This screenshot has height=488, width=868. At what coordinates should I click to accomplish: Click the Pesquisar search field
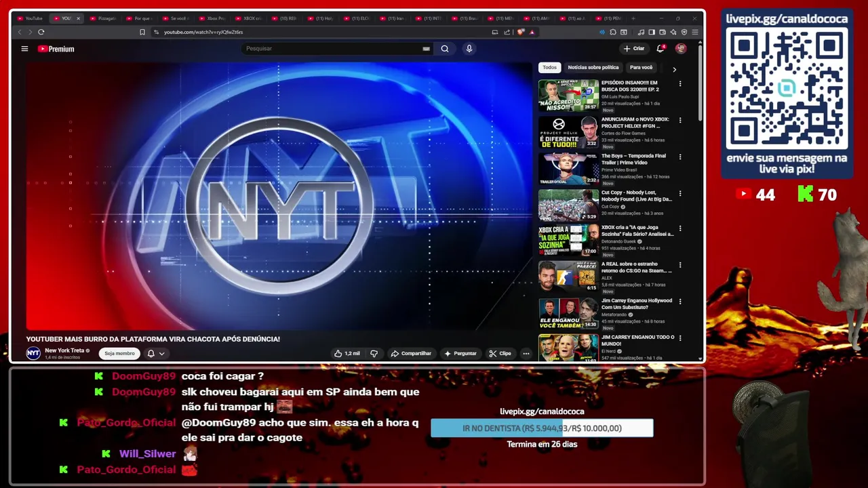coord(332,49)
